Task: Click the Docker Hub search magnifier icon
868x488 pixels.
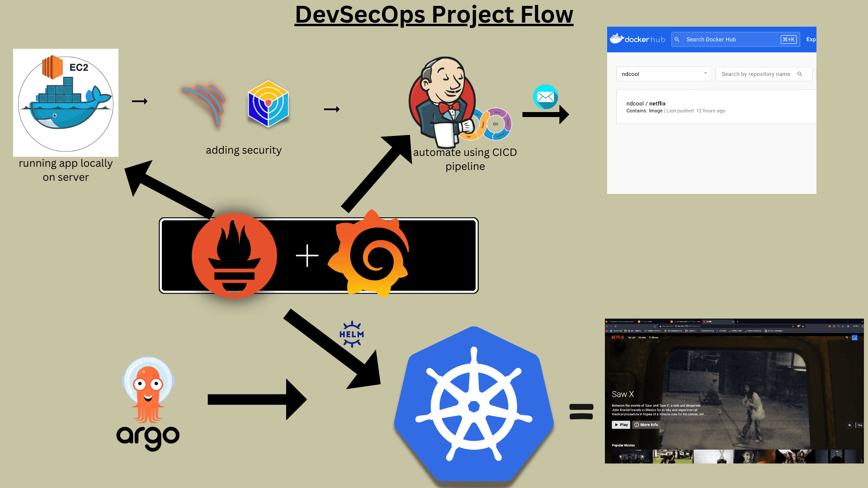Action: tap(677, 39)
